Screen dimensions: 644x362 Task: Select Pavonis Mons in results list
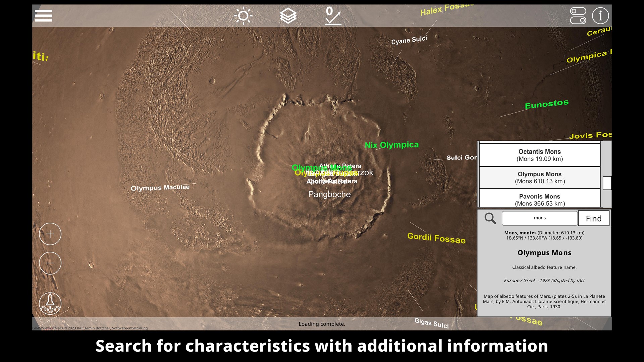[539, 199]
